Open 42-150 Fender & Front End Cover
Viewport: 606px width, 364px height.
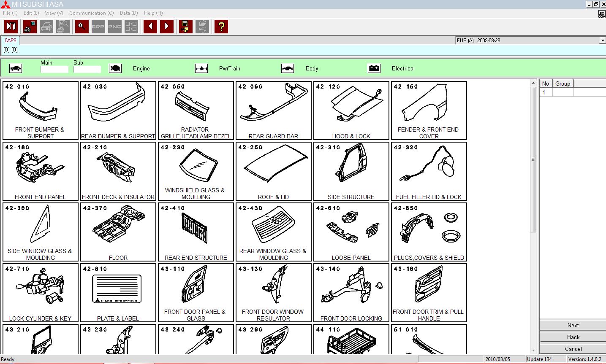(429, 111)
